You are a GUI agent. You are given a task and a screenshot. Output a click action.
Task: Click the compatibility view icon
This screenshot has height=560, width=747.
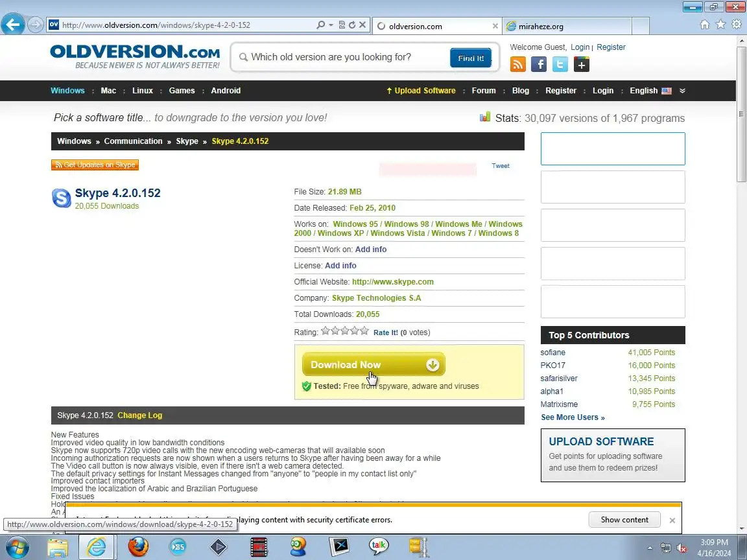point(342,25)
